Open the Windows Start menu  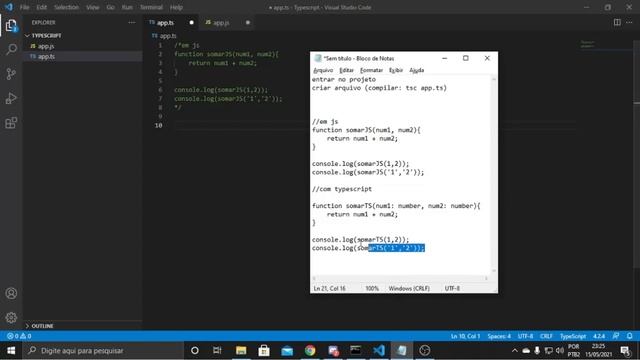pyautogui.click(x=11, y=351)
